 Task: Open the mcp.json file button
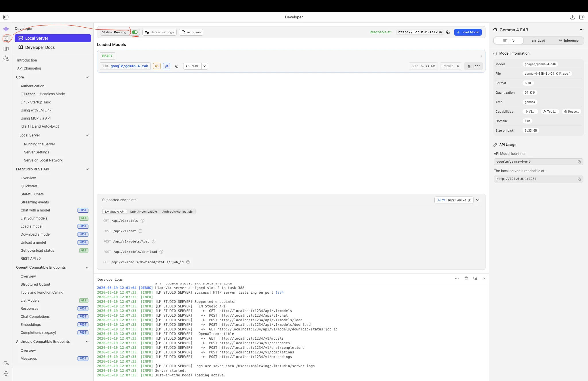(x=191, y=32)
